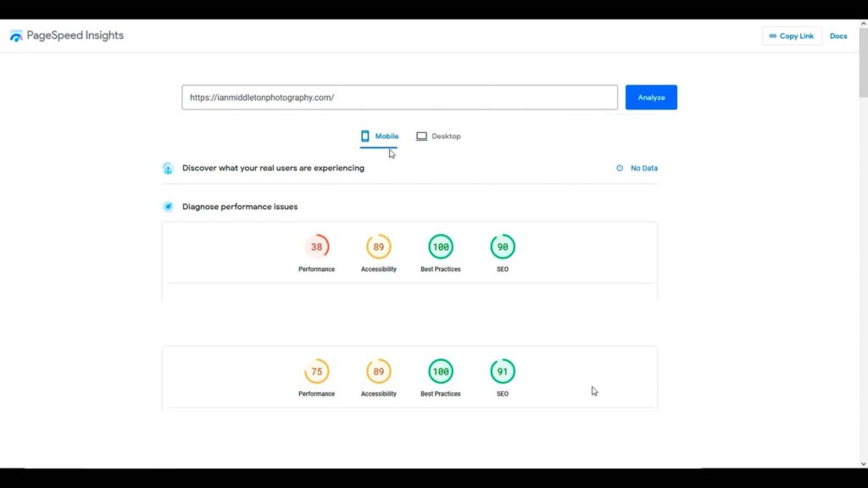Click the Performance label under score 75
Image resolution: width=868 pixels, height=488 pixels.
coord(317,394)
